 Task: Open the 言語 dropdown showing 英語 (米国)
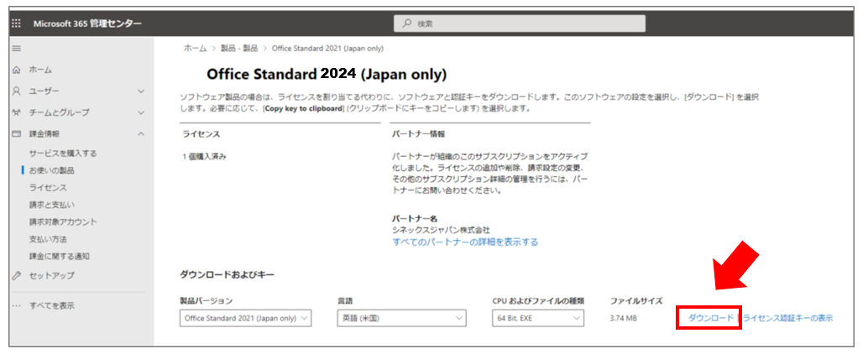pyautogui.click(x=401, y=318)
